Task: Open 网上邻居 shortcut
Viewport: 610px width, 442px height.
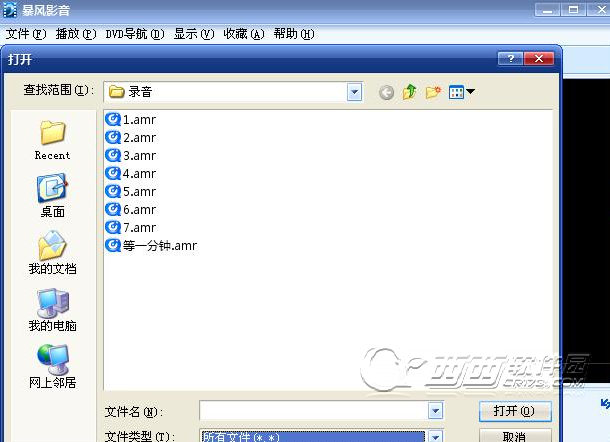Action: click(53, 367)
